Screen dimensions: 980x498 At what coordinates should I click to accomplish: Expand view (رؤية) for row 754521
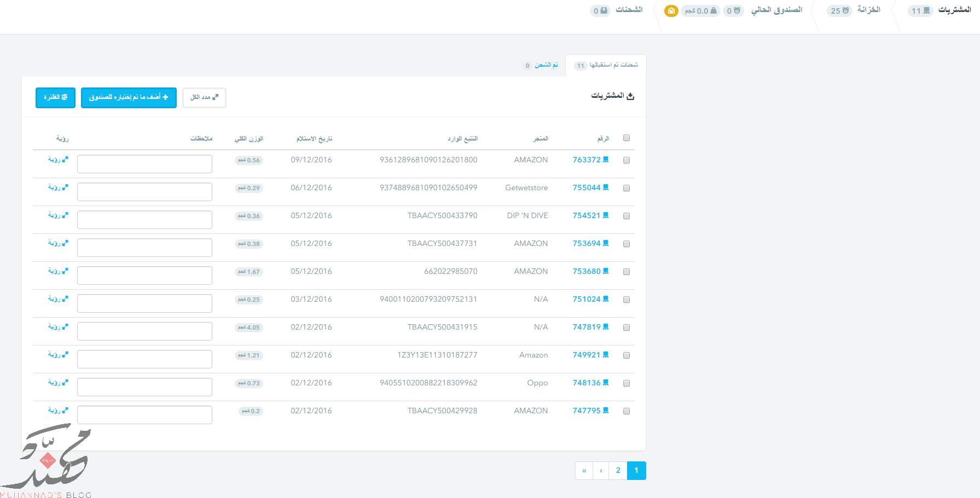tap(58, 215)
